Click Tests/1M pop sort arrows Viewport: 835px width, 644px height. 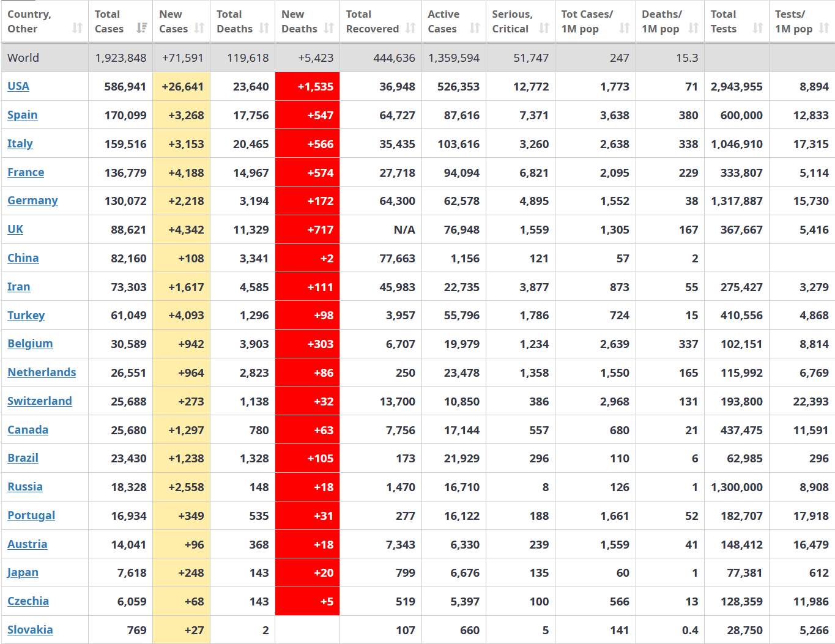(x=824, y=28)
